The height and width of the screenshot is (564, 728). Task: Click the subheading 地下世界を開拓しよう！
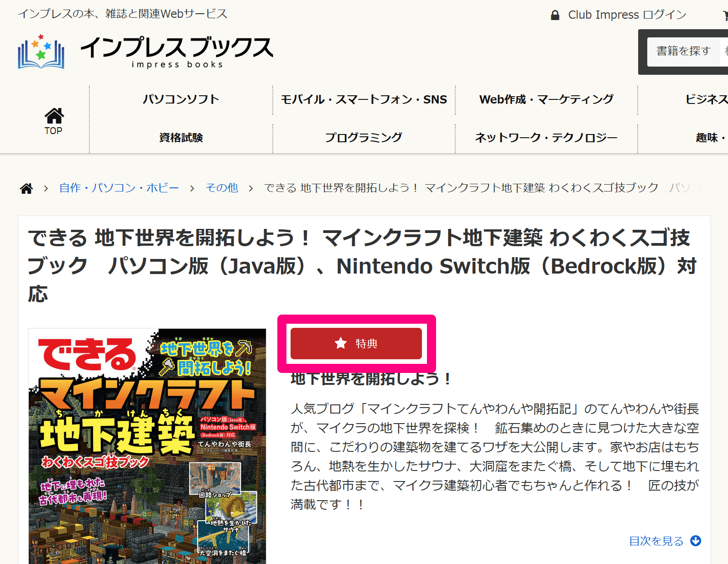[x=371, y=379]
